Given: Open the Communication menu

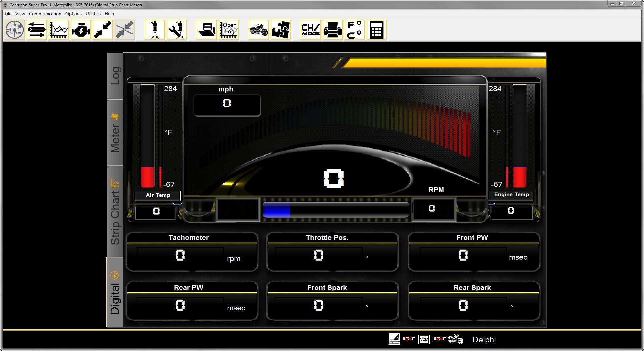Looking at the screenshot, I should 45,14.
